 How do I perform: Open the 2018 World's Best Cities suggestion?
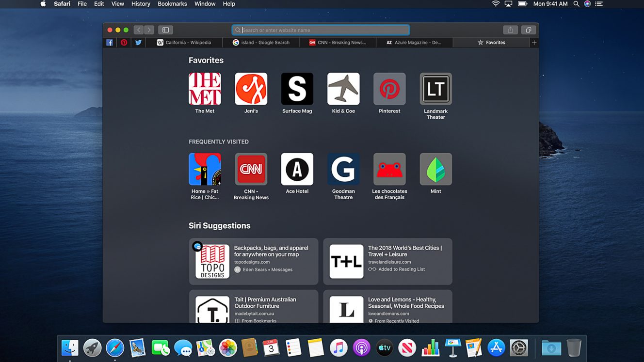click(388, 261)
